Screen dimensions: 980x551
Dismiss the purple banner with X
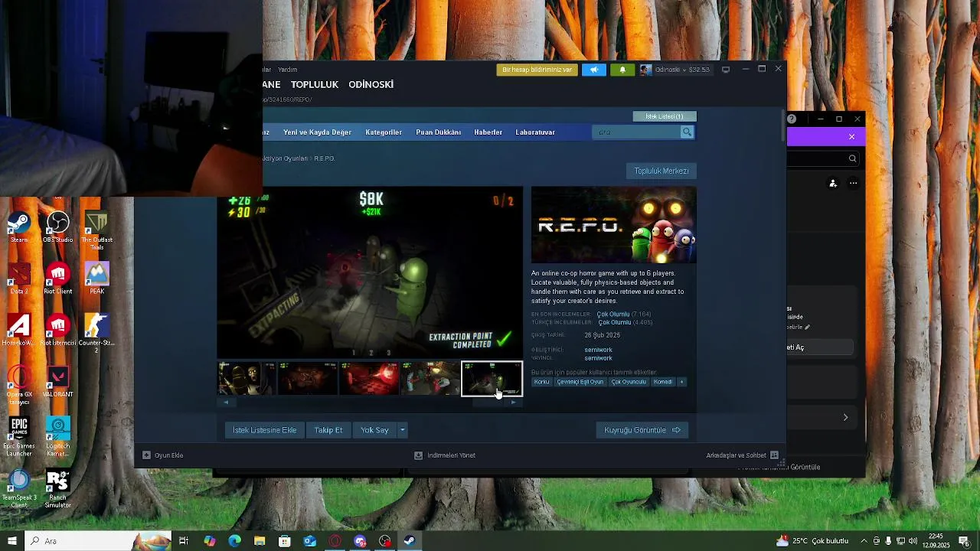851,137
